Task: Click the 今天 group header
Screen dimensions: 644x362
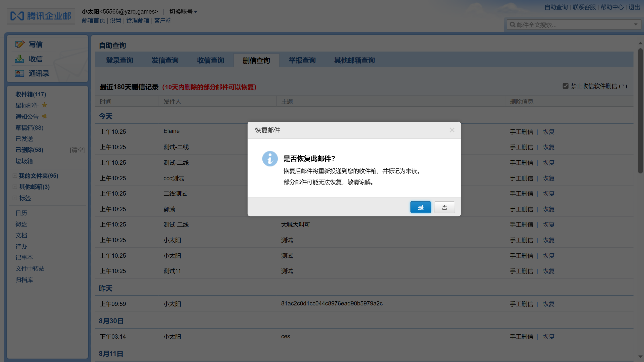Action: tap(106, 116)
